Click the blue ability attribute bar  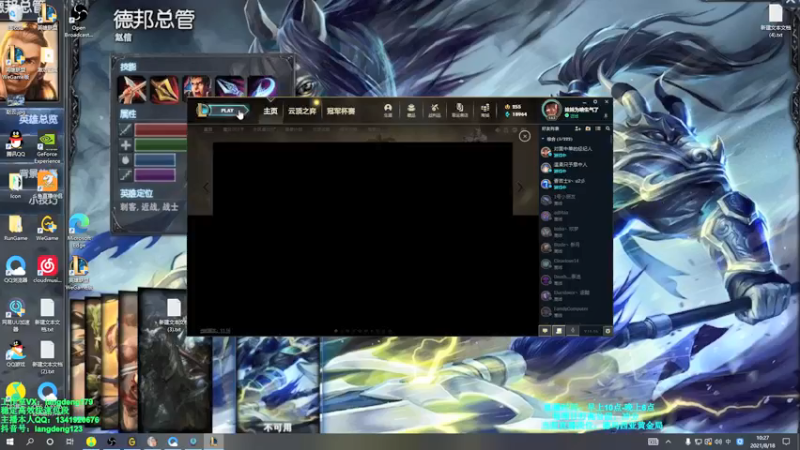click(x=155, y=160)
